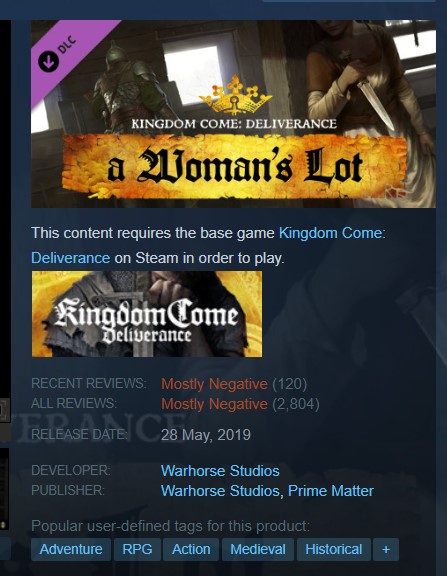View recent reviews 'Mostly Negative' summary
447x576 pixels.
(215, 384)
